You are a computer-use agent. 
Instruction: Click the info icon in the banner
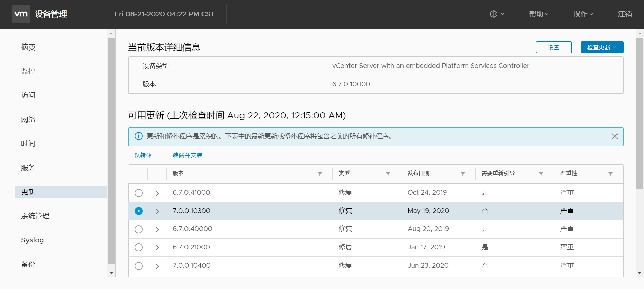coord(139,136)
